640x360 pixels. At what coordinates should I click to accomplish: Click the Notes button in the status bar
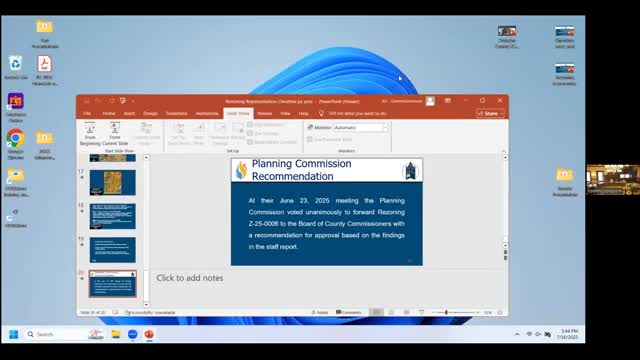(x=320, y=312)
